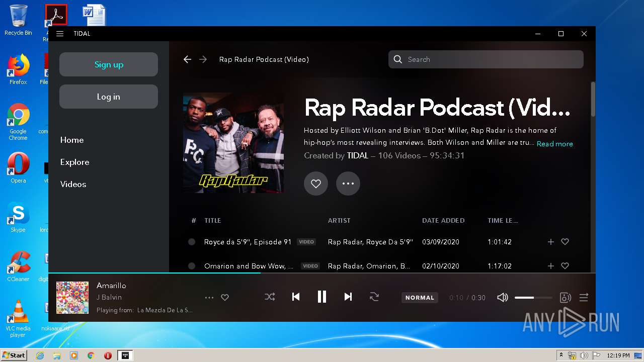The image size is (644, 362).
Task: Click Amarillo album art thumbnail
Action: point(72,298)
